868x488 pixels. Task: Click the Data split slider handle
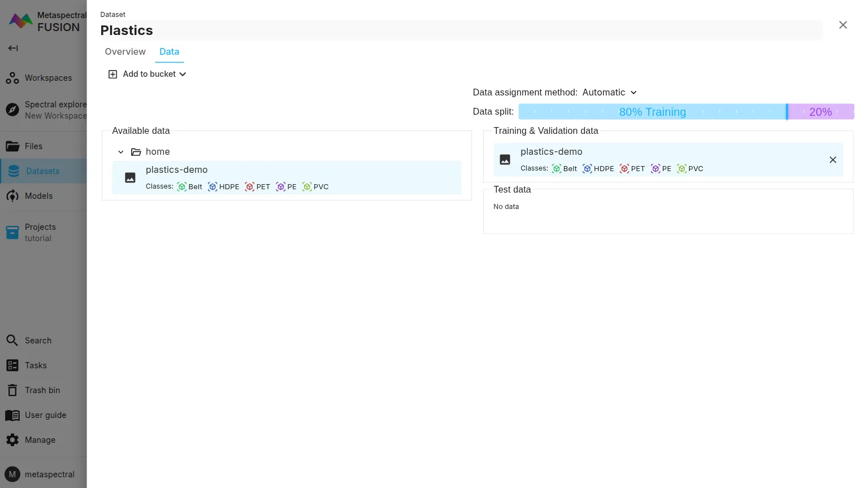tap(787, 112)
